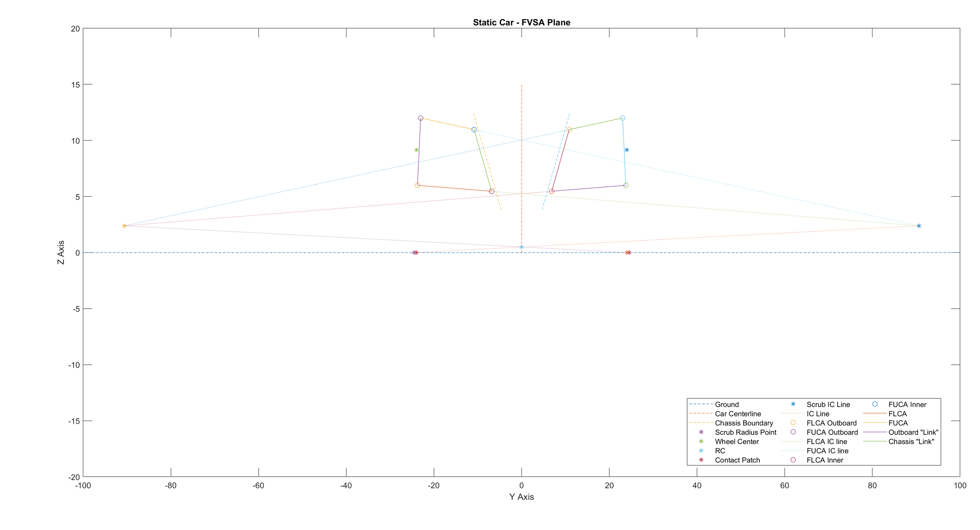Click the Chassis Boundary legend label
980x530 pixels.
(744, 423)
